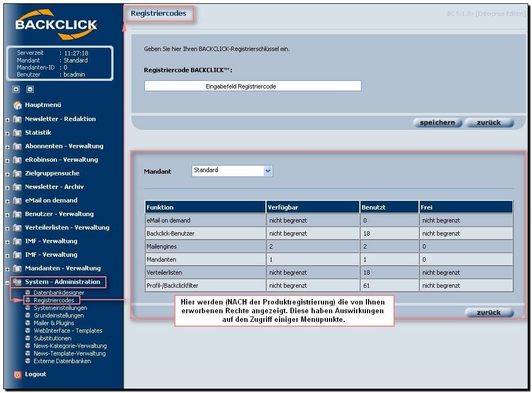Click the System - Administration folder icon

(17, 282)
